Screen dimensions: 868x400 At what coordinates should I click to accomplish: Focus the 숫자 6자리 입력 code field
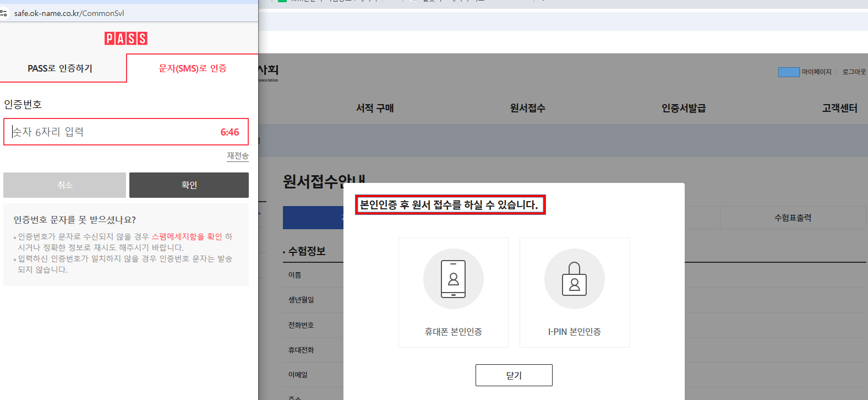126,132
